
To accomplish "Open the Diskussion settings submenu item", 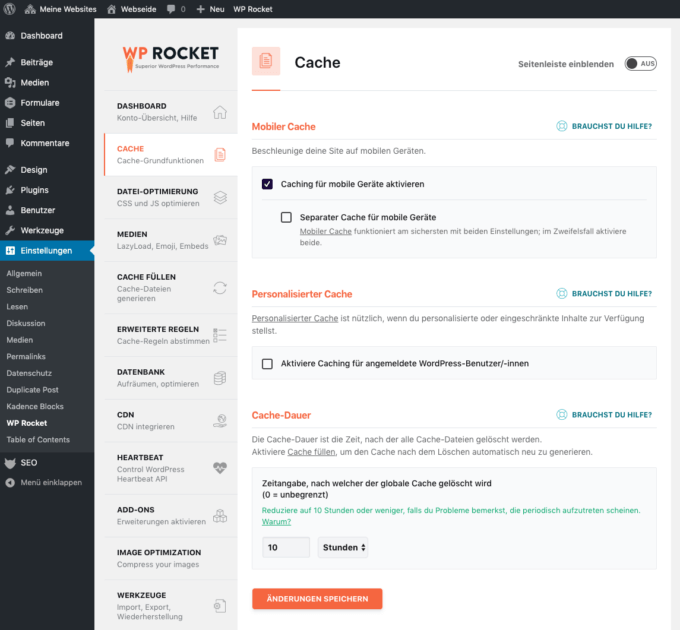I will click(26, 323).
